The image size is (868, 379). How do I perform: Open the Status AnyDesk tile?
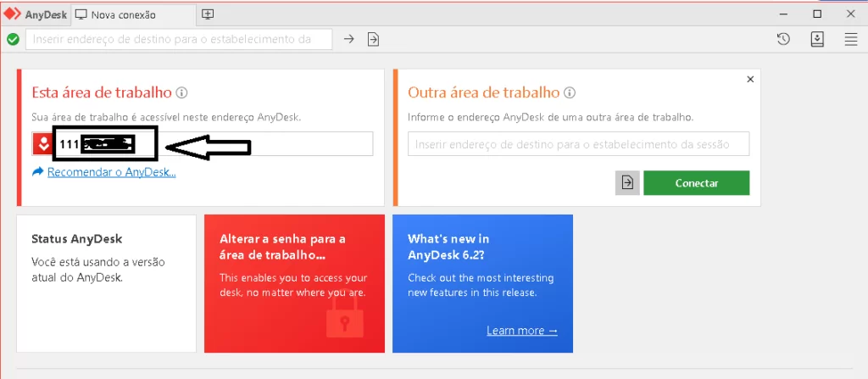tap(106, 284)
